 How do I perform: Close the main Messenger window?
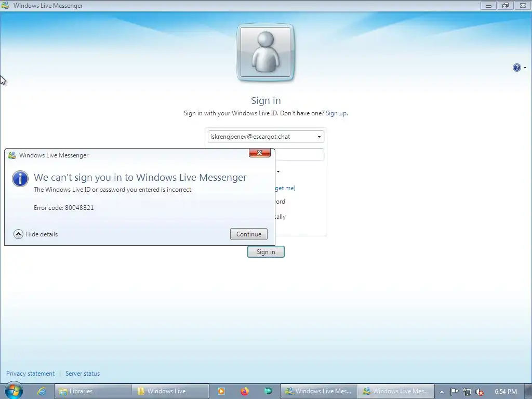(x=523, y=5)
